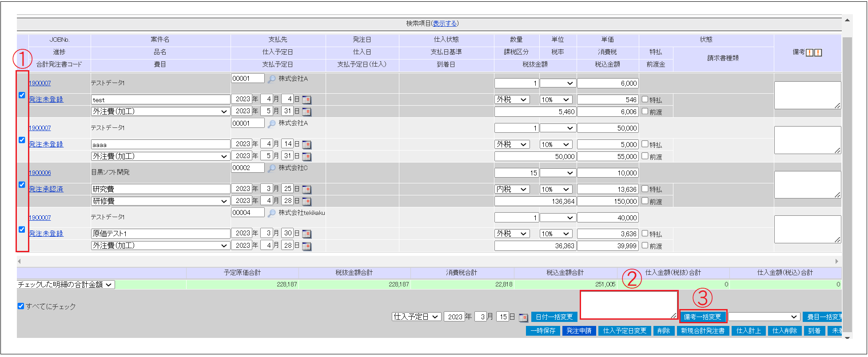The width and height of the screenshot is (868, 357).
Task: Click the unit price field showing 50,000
Action: [x=608, y=128]
